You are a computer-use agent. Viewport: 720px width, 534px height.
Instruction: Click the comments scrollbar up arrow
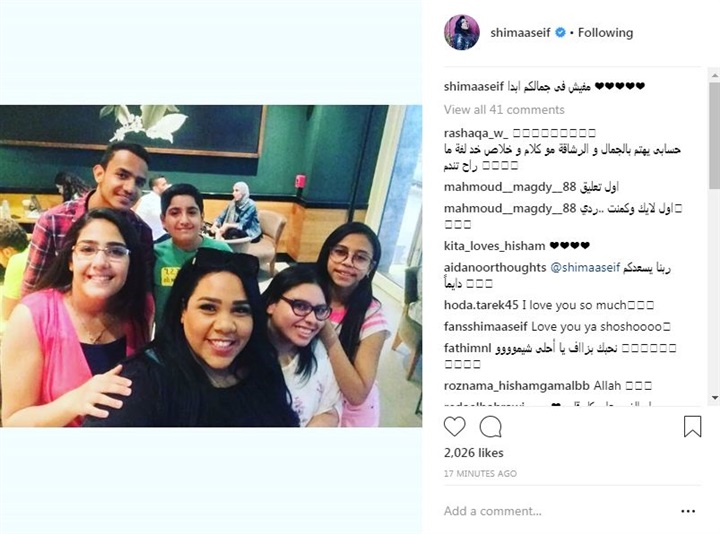pos(714,75)
